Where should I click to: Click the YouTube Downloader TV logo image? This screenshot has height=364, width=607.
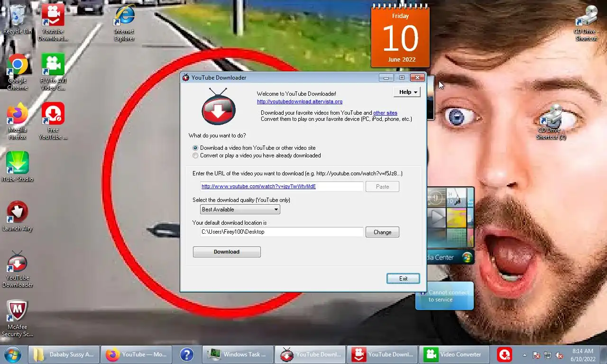pos(219,107)
